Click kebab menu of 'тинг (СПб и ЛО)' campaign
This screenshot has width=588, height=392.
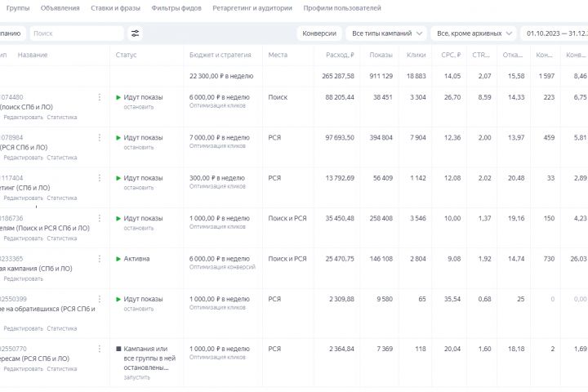(100, 178)
